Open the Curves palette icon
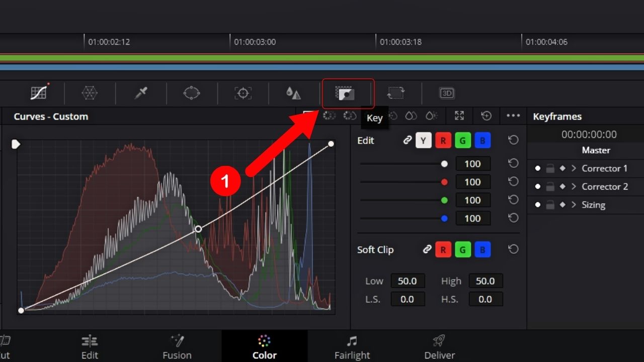Screen dimensions: 644x362 [39, 93]
